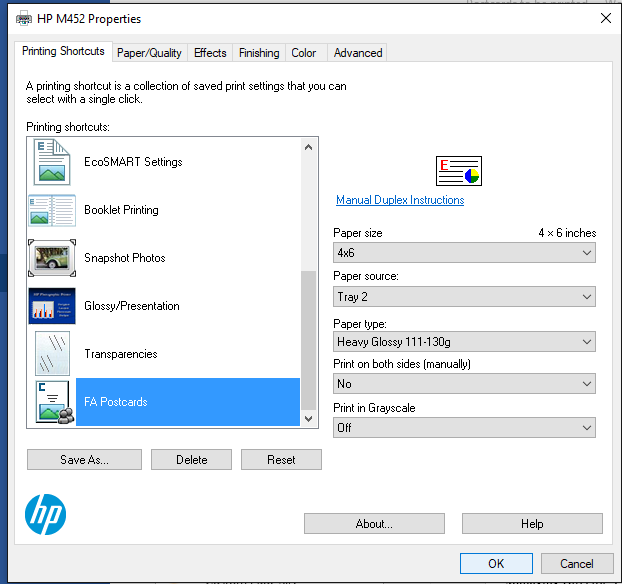Screen dimensions: 622x584
Task: Click the Save As... button
Action: tap(84, 460)
